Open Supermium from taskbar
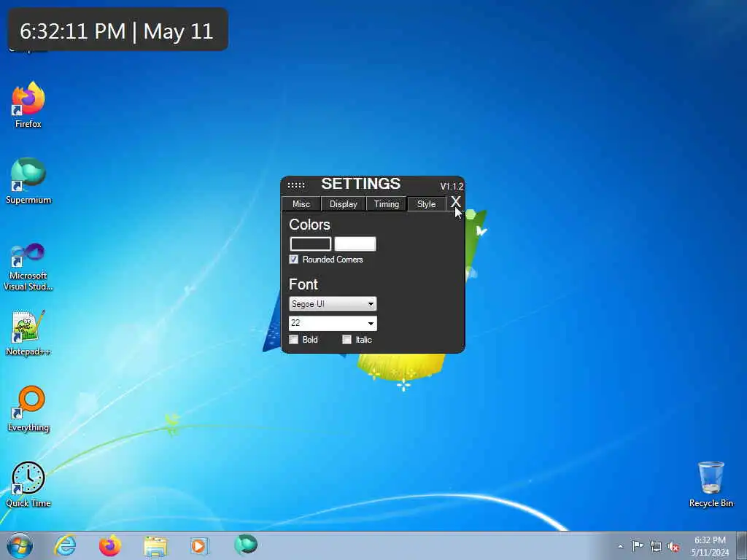This screenshot has height=560, width=747. coord(246,545)
